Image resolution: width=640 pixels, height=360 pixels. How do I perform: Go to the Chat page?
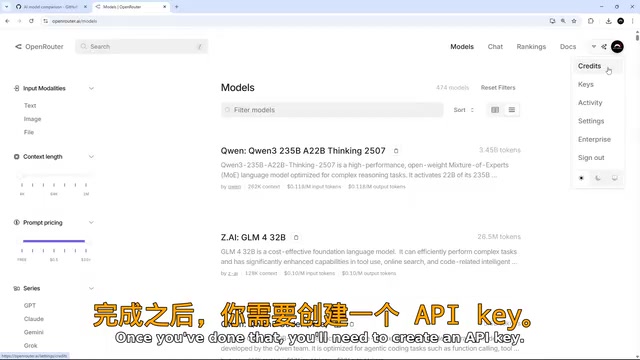(495, 47)
